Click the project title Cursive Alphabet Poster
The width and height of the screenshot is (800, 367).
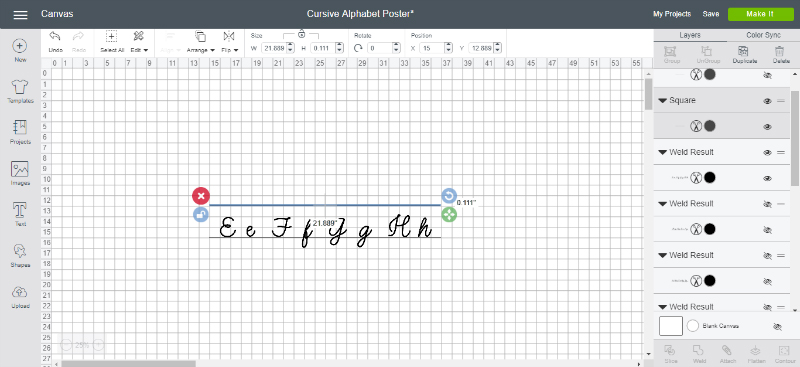coord(360,14)
